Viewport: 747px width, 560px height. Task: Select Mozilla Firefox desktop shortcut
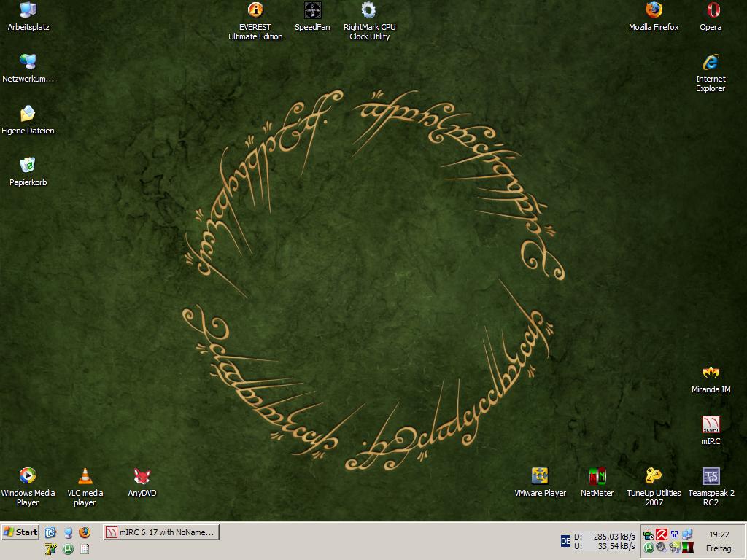(x=654, y=16)
